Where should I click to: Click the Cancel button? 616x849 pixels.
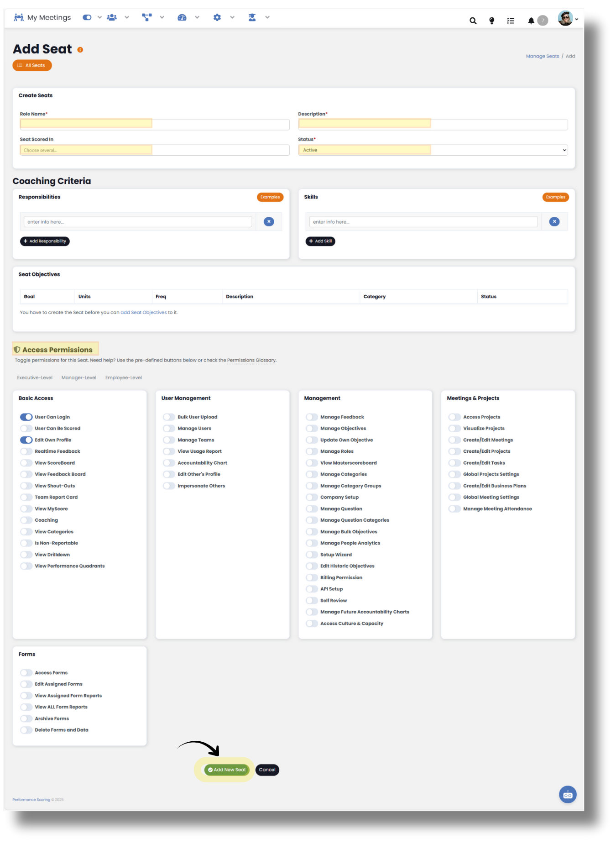(267, 770)
